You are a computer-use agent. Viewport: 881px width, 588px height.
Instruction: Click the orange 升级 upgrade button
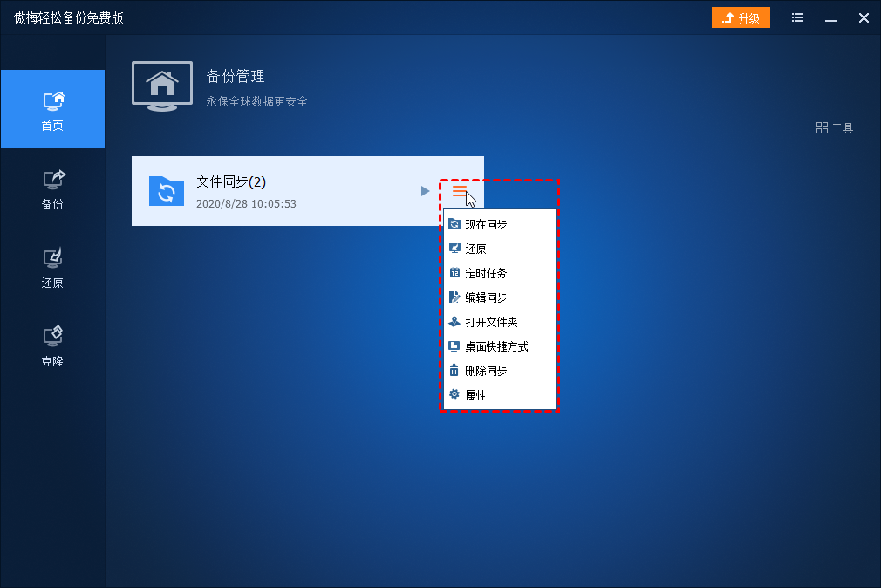coord(741,18)
